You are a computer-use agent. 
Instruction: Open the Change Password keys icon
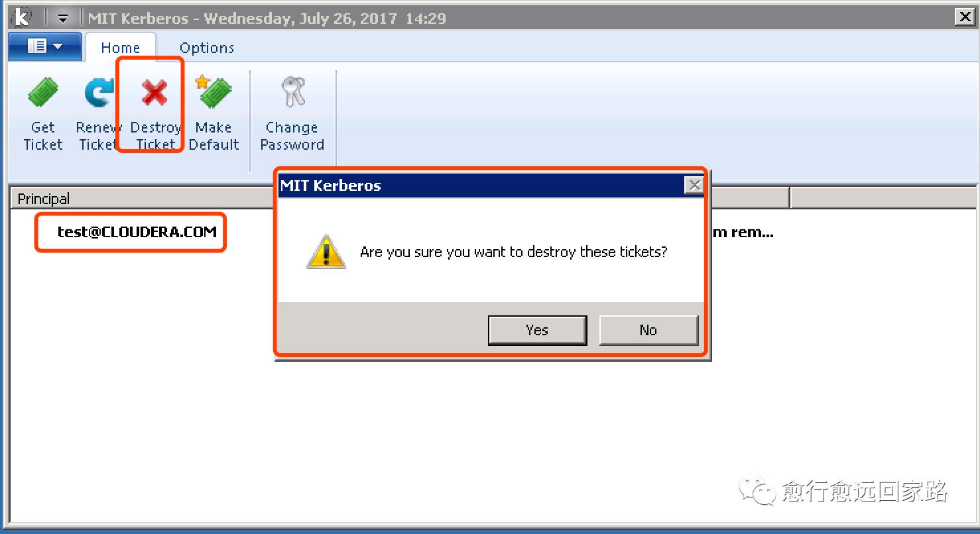pos(292,91)
